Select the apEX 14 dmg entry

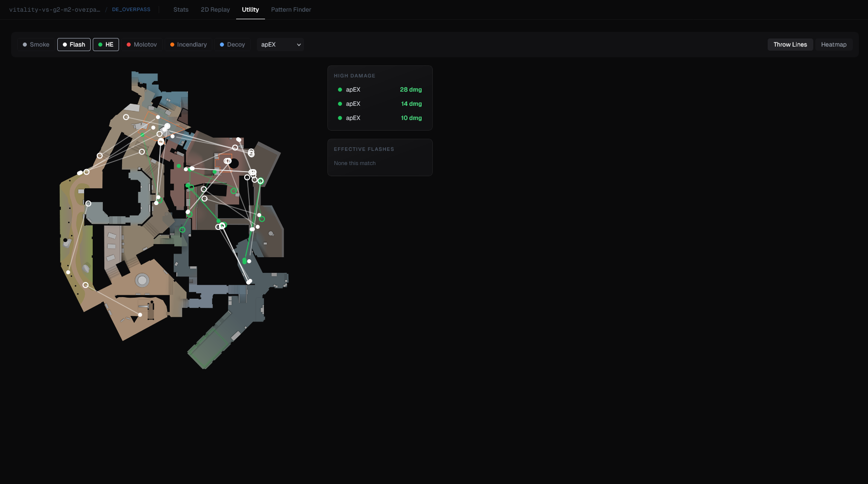tap(380, 104)
